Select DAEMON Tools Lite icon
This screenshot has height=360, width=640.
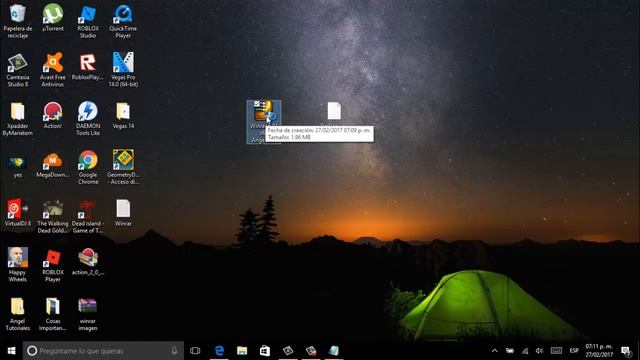point(88,118)
